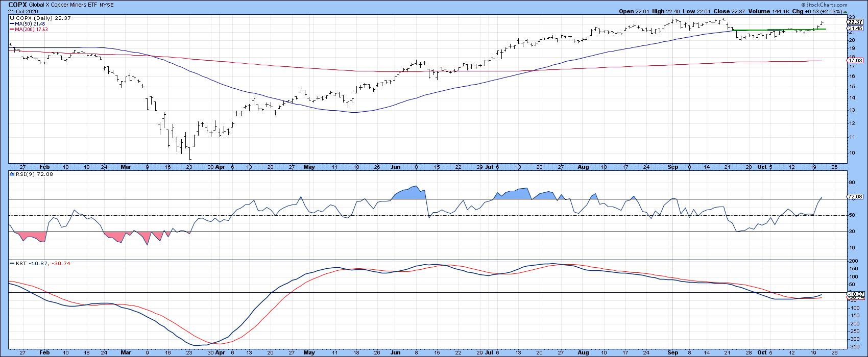868x357 pixels.
Task: Click the red MA(200) legend line marker
Action: pyautogui.click(x=11, y=29)
